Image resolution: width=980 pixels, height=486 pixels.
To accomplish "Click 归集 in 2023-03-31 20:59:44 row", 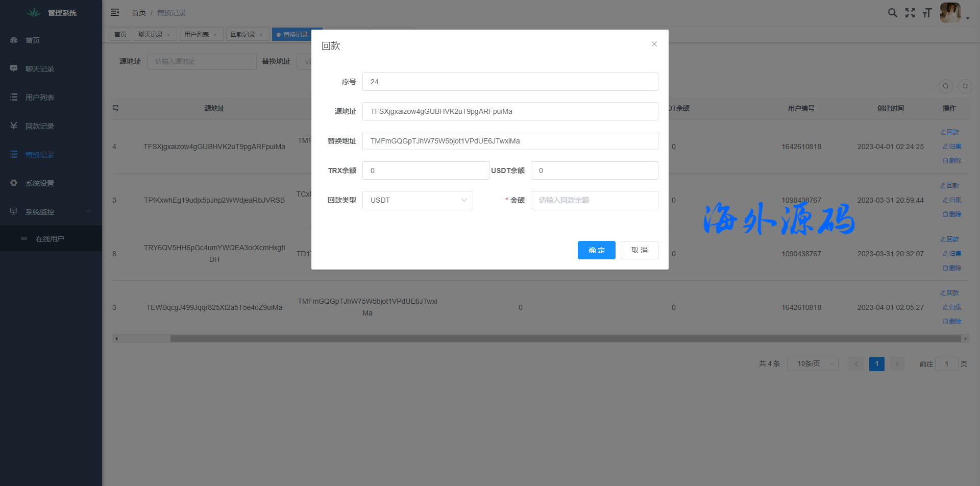I will 952,200.
